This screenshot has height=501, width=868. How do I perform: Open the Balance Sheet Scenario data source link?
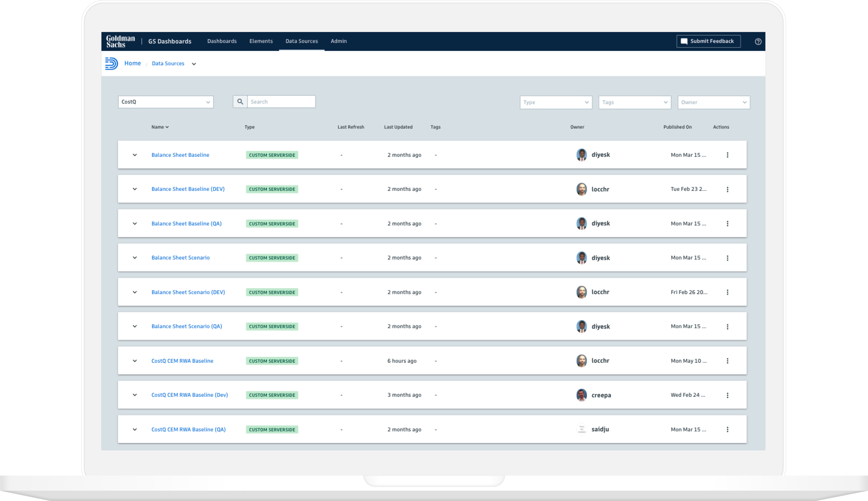(x=180, y=257)
